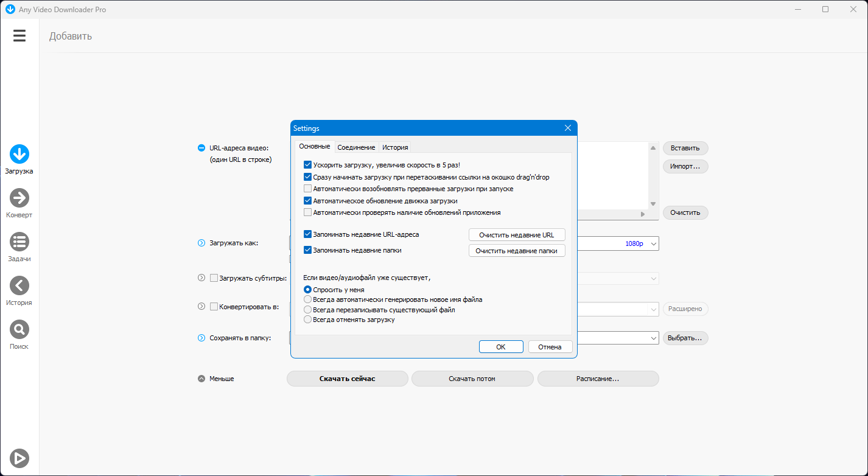Click the URL box vertical scrollbar down arrow
The height and width of the screenshot is (476, 868).
click(x=653, y=204)
